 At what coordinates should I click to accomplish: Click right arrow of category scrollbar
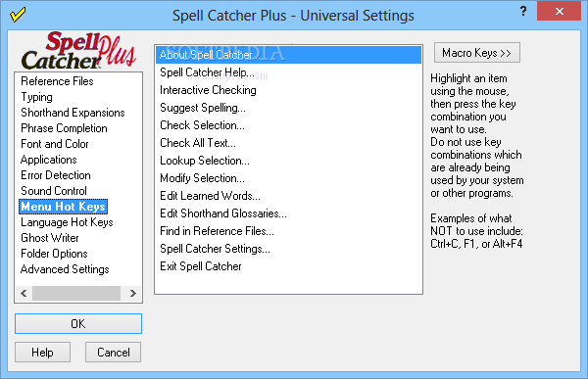point(132,293)
